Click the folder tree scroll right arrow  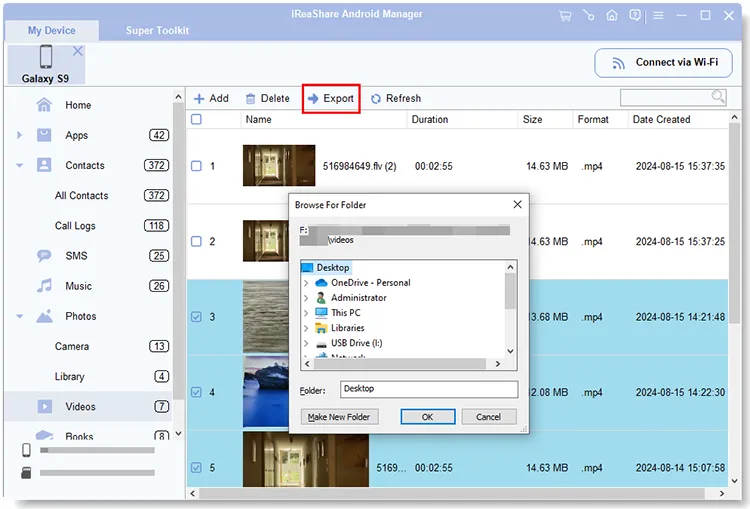[x=497, y=364]
